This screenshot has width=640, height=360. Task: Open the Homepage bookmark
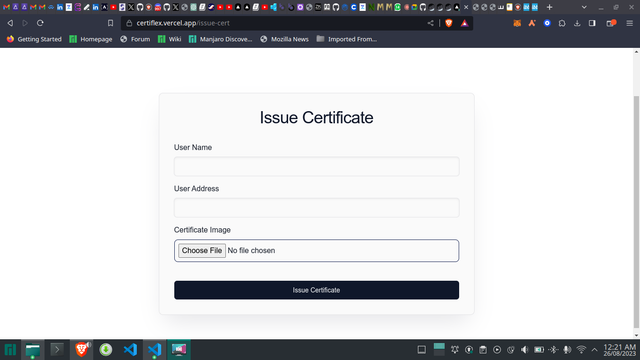91,39
